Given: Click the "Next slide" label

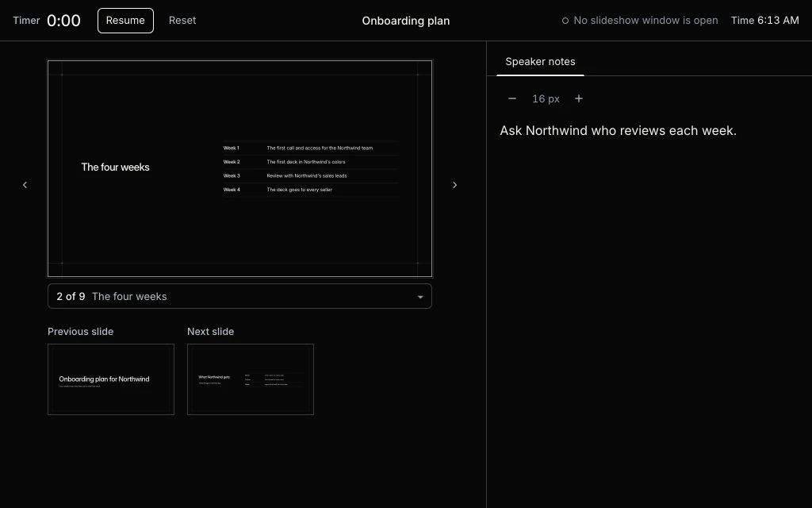Looking at the screenshot, I should pyautogui.click(x=211, y=332).
